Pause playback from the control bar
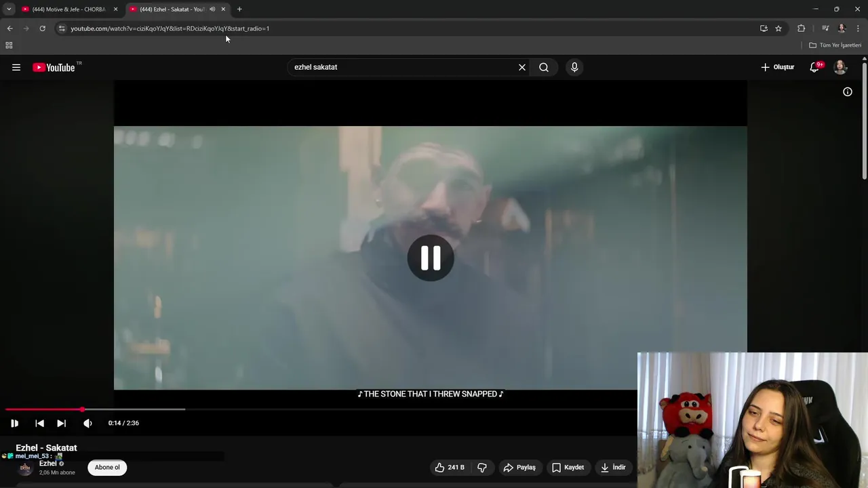868x488 pixels. [x=14, y=423]
